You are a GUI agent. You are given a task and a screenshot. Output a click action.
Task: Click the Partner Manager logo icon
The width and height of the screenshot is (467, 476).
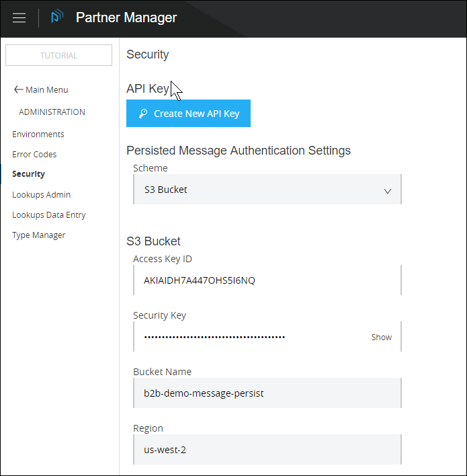tap(57, 17)
